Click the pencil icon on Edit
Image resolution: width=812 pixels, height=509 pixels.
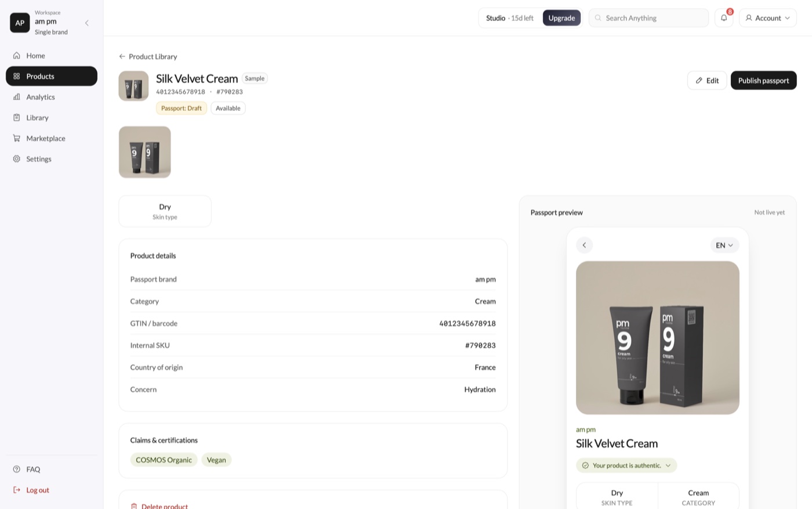coord(699,81)
